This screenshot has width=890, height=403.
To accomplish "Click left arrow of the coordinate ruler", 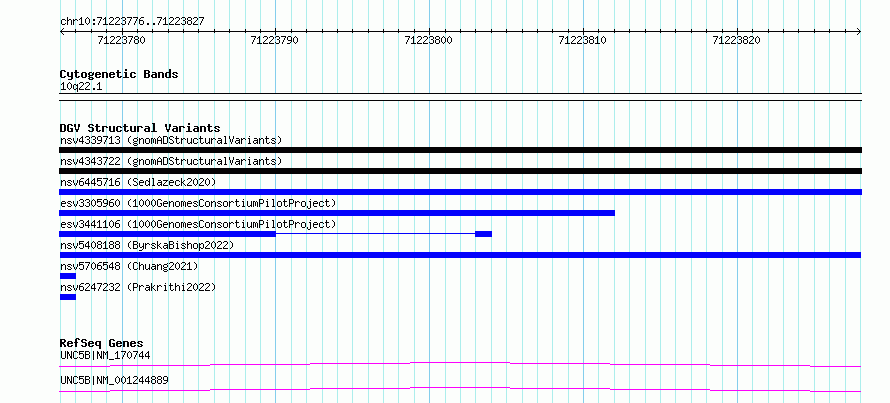I will coord(62,32).
